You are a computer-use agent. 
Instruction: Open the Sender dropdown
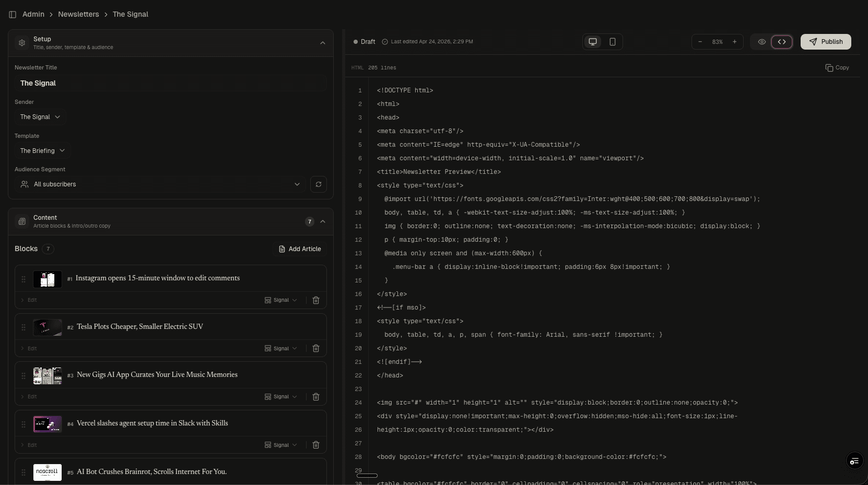pos(40,117)
